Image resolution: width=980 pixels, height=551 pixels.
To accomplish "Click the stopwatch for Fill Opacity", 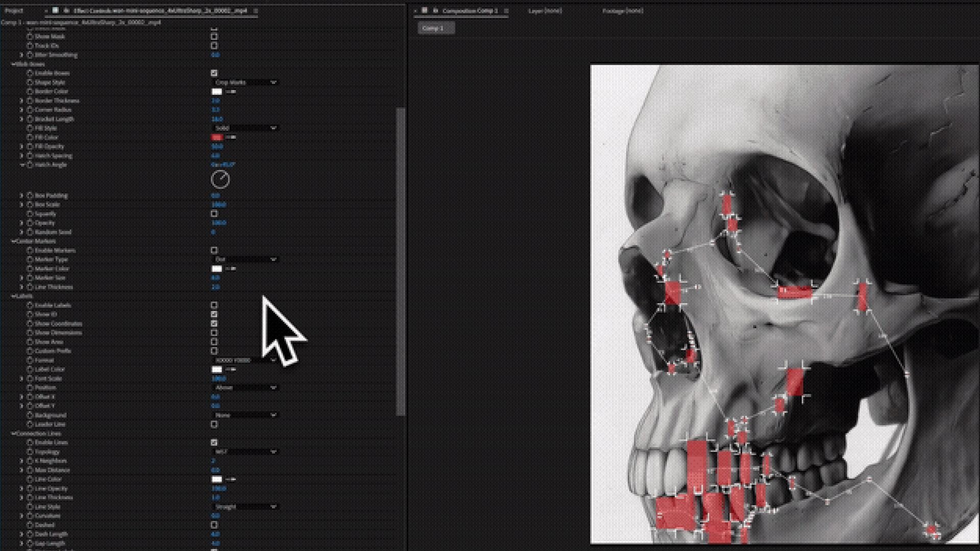I will coord(30,147).
